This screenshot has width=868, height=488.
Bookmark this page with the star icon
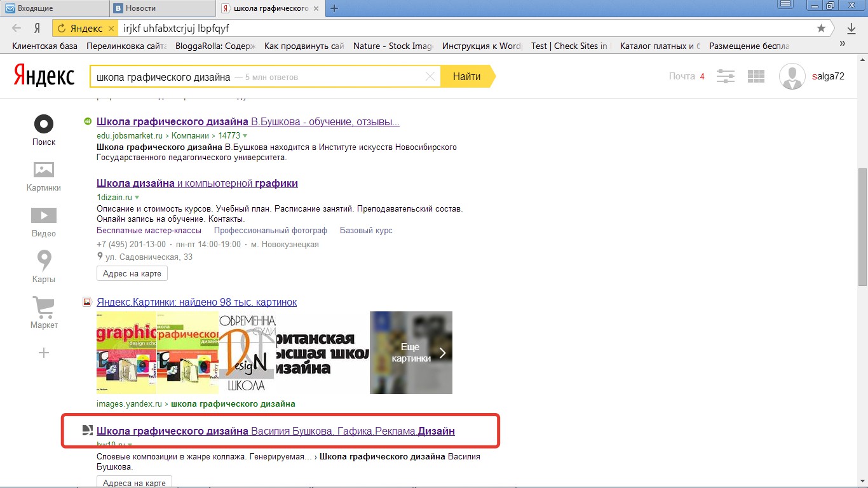(821, 29)
